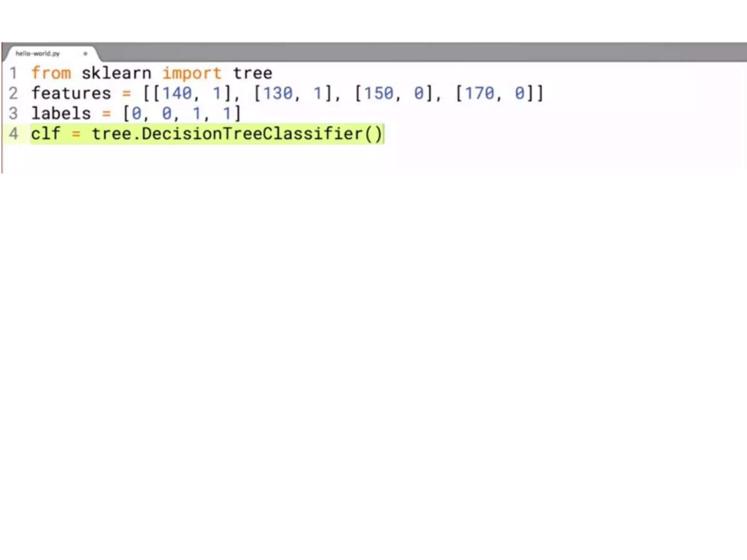The height and width of the screenshot is (560, 747).
Task: Click the unsaved dot on hello-world.py tab
Action: click(85, 54)
